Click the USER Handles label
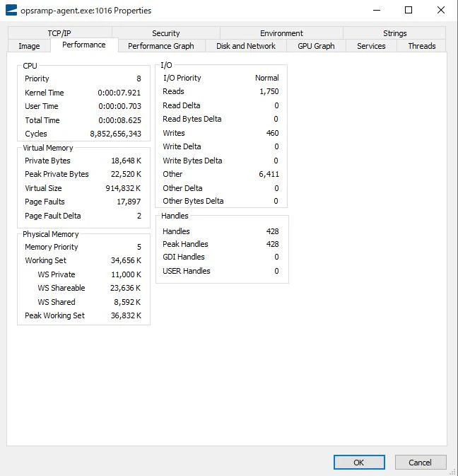 [x=186, y=271]
